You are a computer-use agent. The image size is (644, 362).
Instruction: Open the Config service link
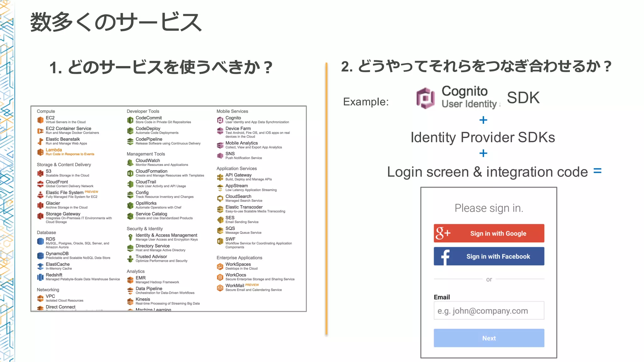pos(142,193)
